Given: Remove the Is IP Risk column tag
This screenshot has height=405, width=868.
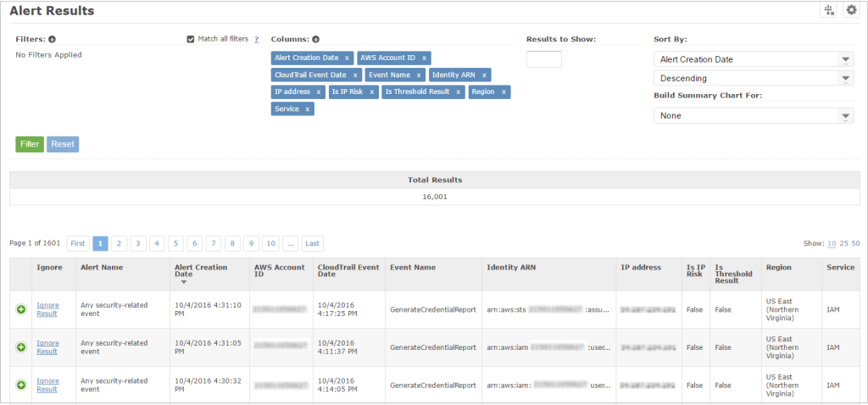Looking at the screenshot, I should [371, 92].
